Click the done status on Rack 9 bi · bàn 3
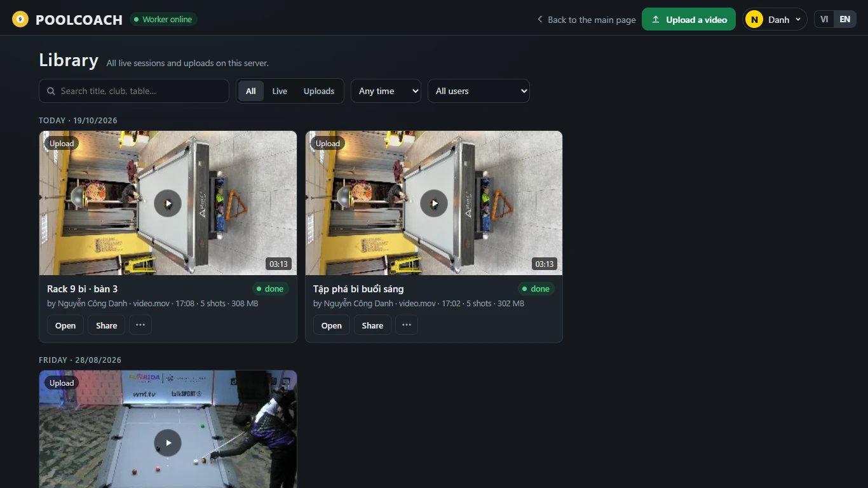The width and height of the screenshot is (868, 488). 270,288
